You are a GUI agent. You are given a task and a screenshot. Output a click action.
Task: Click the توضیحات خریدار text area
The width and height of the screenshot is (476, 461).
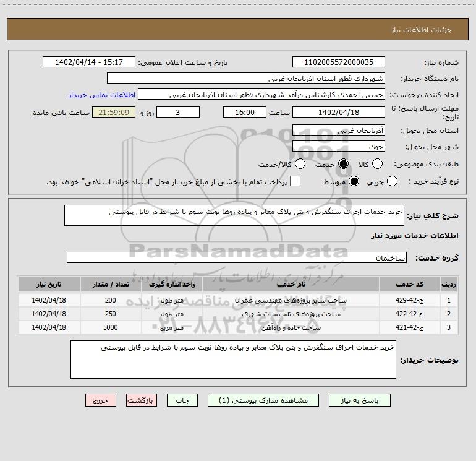233,360
